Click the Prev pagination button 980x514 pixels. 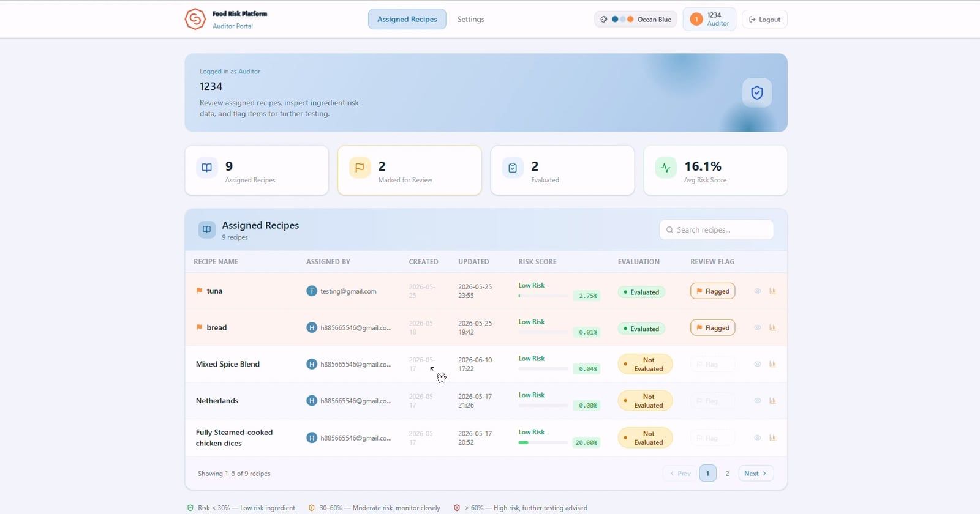click(x=680, y=473)
